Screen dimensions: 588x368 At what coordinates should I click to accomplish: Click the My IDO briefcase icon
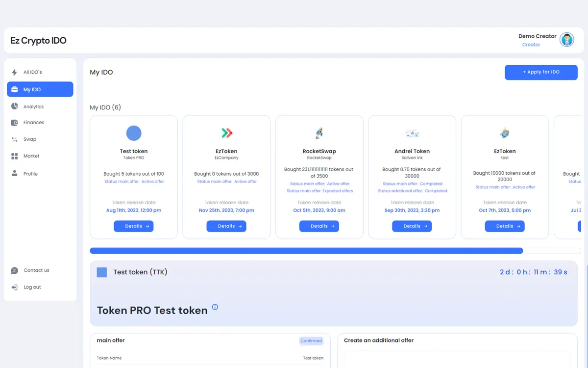pyautogui.click(x=14, y=89)
